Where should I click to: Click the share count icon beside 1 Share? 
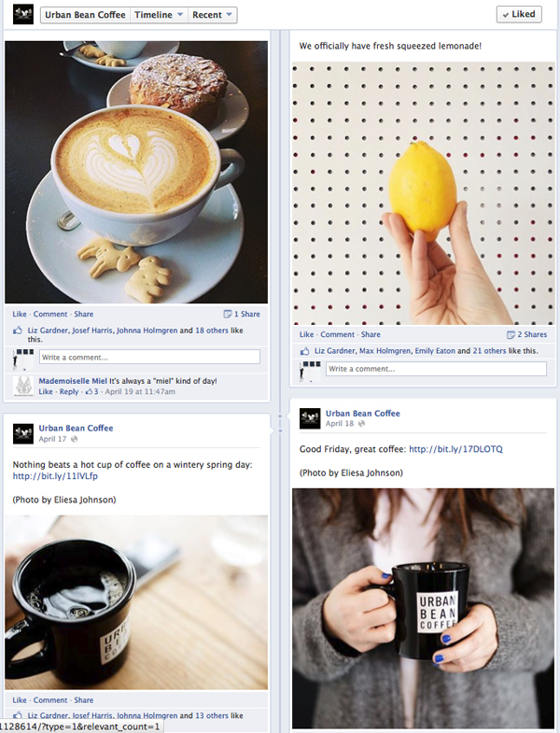pos(228,314)
